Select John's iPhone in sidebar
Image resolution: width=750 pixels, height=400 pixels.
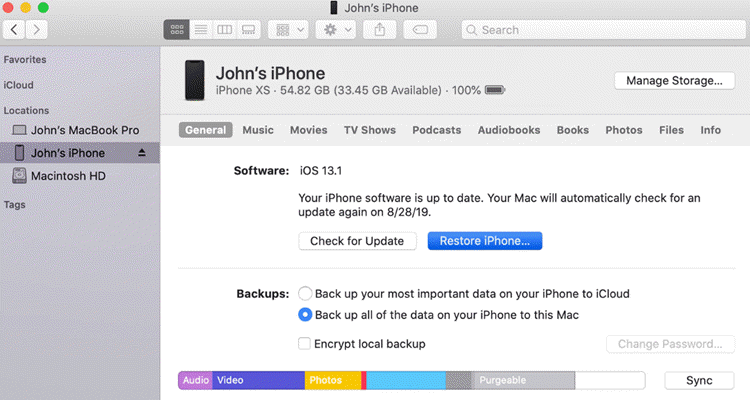[80, 153]
